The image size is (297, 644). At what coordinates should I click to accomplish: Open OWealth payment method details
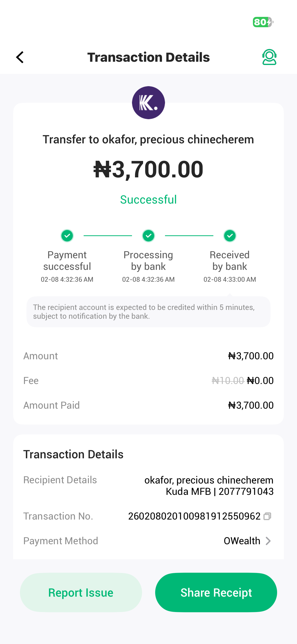click(242, 541)
